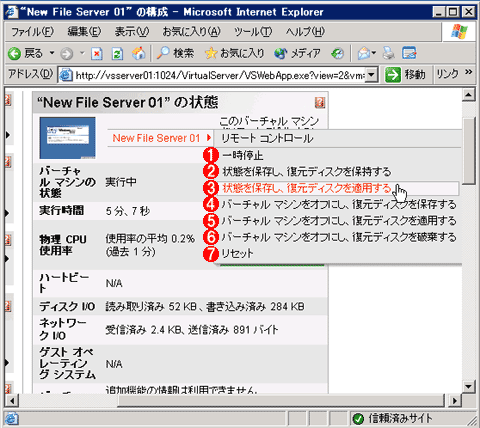
Task: Click the New File Server 01 link
Action: (156, 138)
